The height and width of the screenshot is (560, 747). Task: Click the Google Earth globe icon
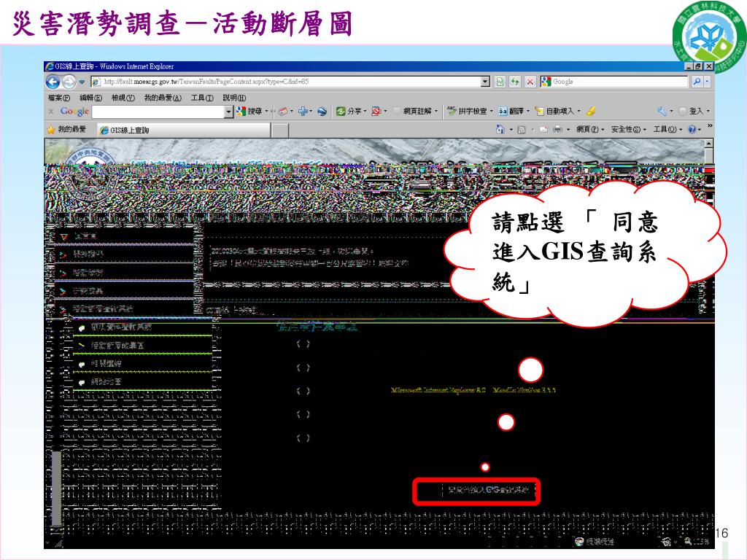(322, 112)
